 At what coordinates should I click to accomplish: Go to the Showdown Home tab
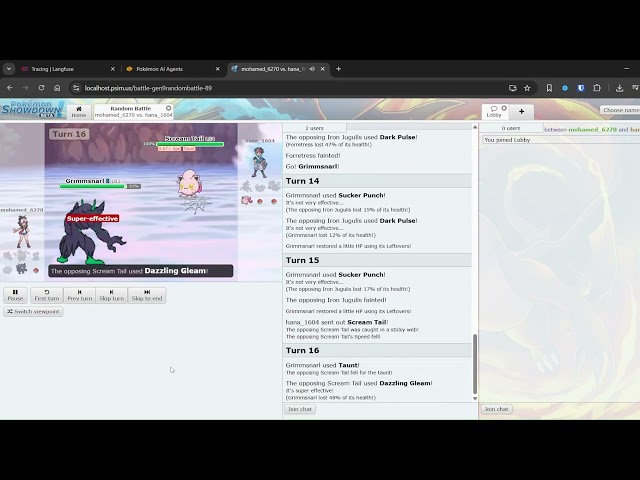(79, 111)
